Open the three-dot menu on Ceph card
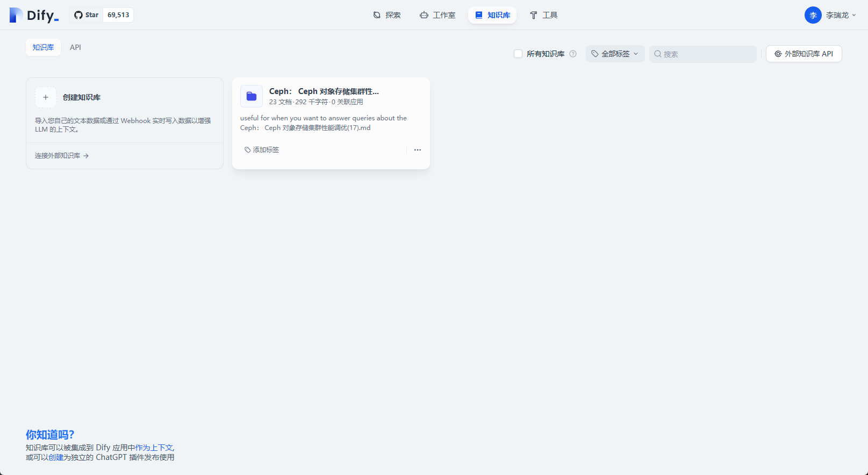 (418, 150)
